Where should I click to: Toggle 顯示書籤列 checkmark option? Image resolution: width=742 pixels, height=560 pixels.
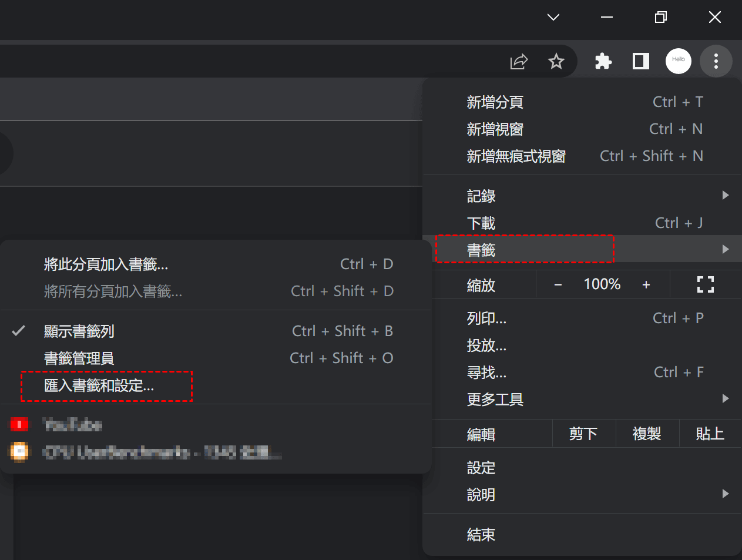(x=79, y=331)
